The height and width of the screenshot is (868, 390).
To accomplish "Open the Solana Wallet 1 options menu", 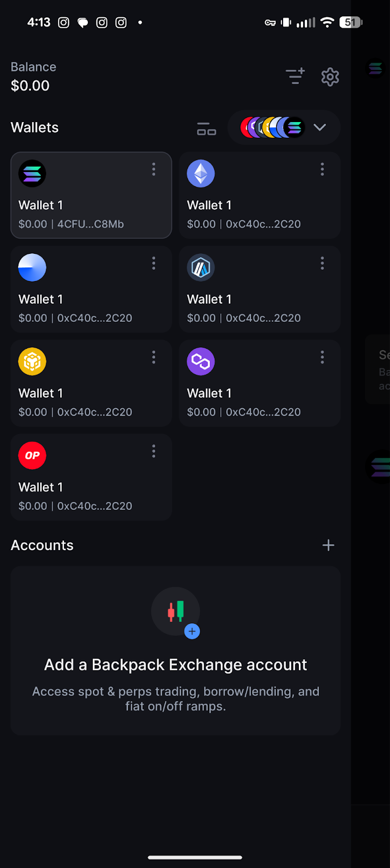I will click(154, 169).
